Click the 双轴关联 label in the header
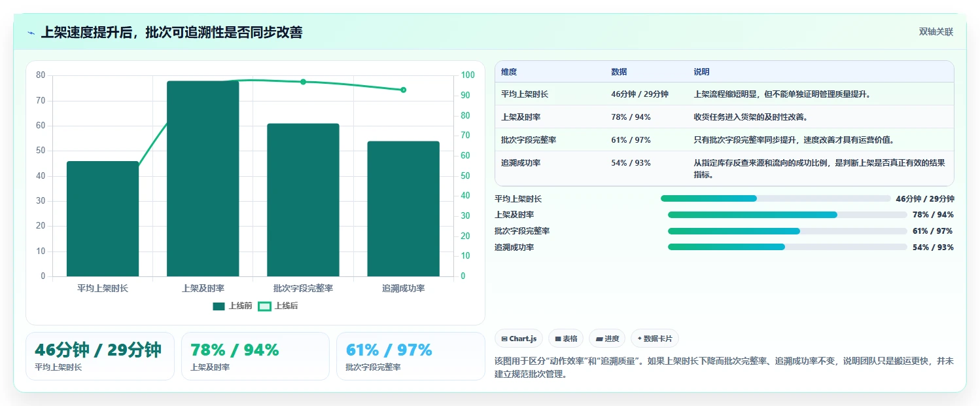 (936, 32)
